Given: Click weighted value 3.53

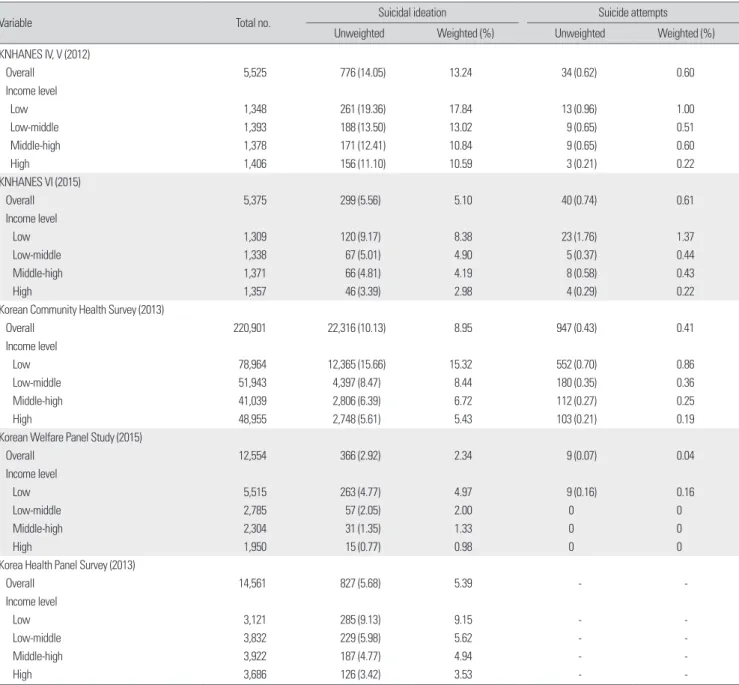Looking at the screenshot, I should [463, 675].
